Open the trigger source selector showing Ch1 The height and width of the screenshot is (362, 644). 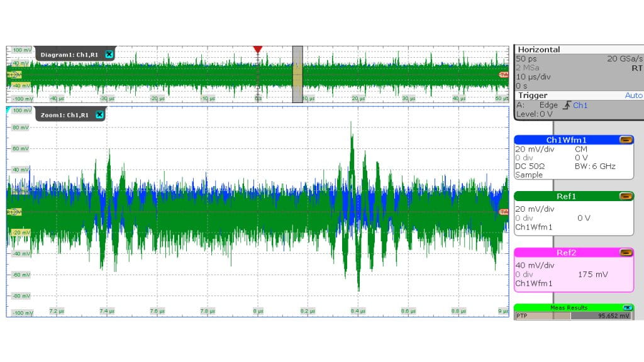click(x=579, y=105)
